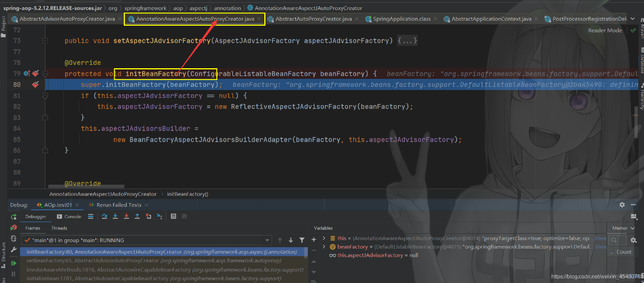Click the Run to Cursor icon

coord(160,216)
